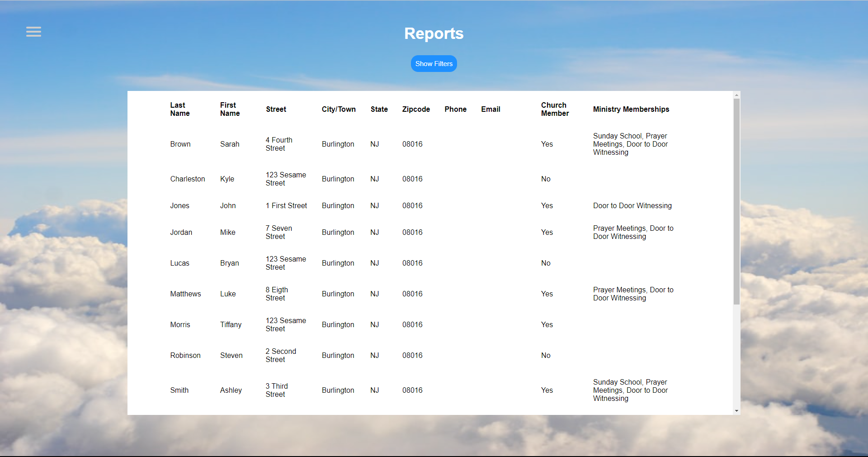Click first name Ashley

(x=231, y=390)
